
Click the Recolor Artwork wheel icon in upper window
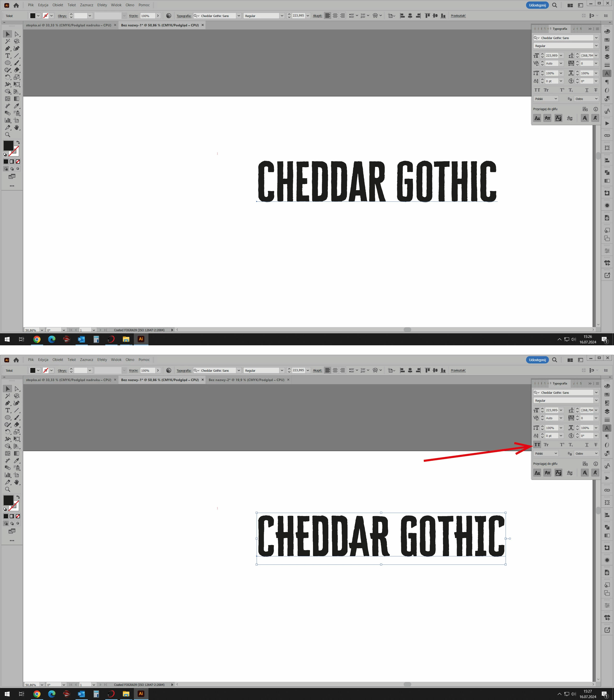click(x=168, y=16)
